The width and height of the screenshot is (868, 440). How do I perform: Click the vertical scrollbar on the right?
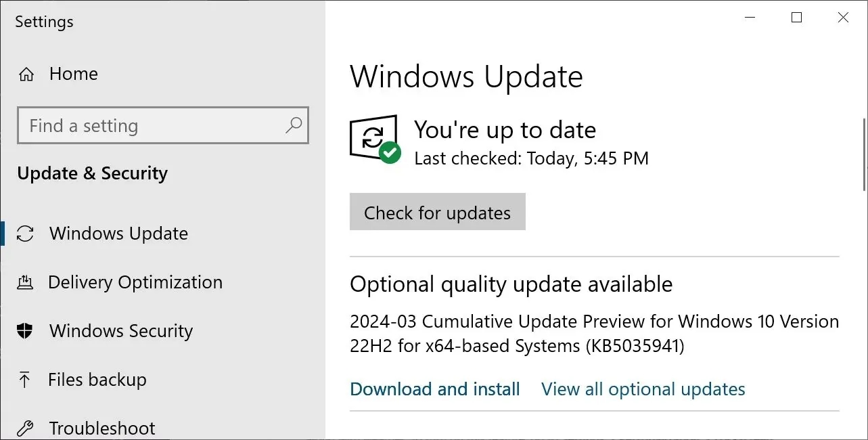coord(864,156)
